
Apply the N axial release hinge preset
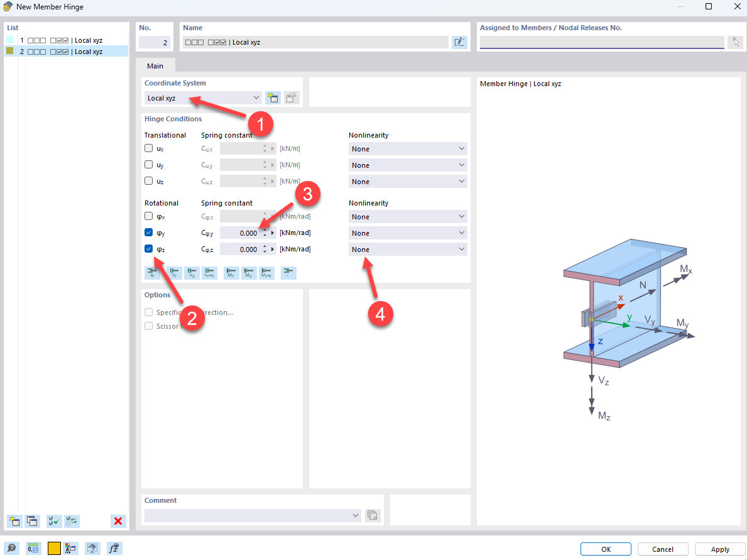pyautogui.click(x=152, y=273)
